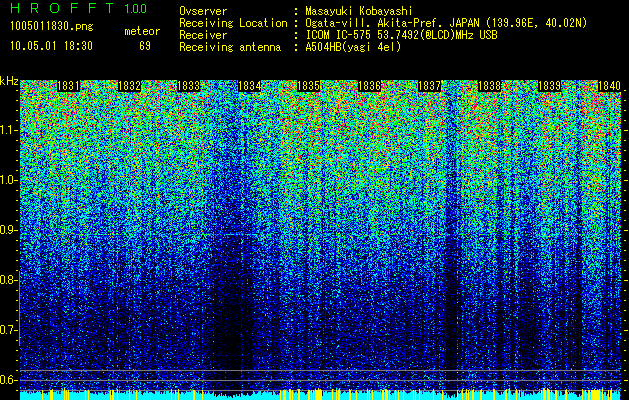Click the meteor label

point(142,31)
